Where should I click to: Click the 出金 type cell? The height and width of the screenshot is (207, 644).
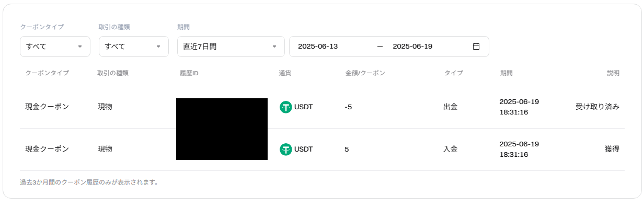coord(451,107)
